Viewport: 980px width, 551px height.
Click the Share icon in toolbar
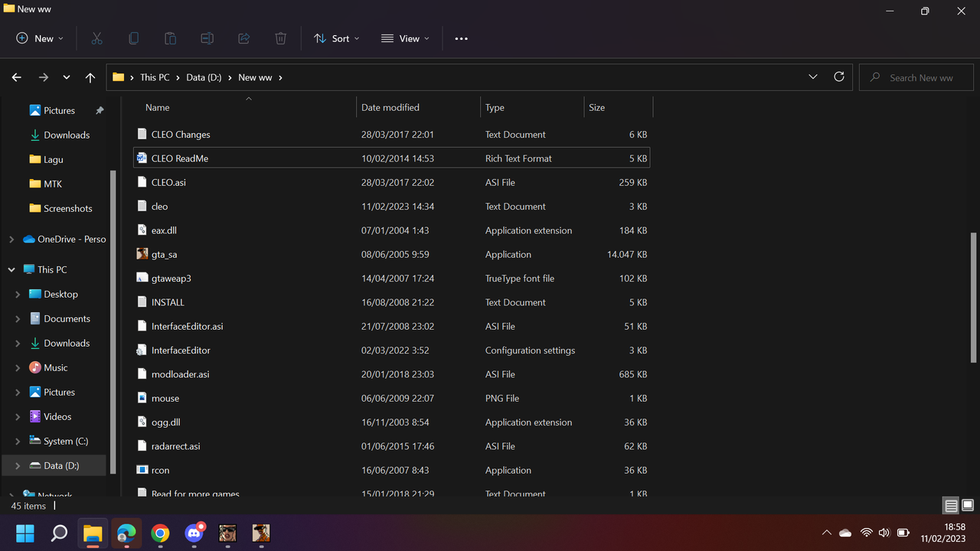coord(243,38)
